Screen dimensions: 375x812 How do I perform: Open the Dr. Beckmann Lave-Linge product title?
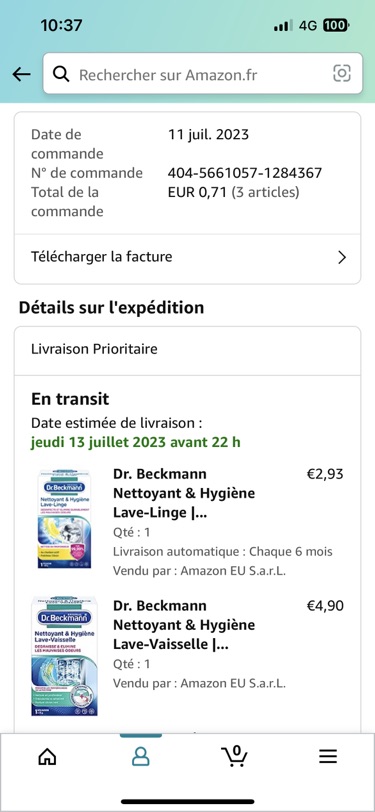coord(184,493)
